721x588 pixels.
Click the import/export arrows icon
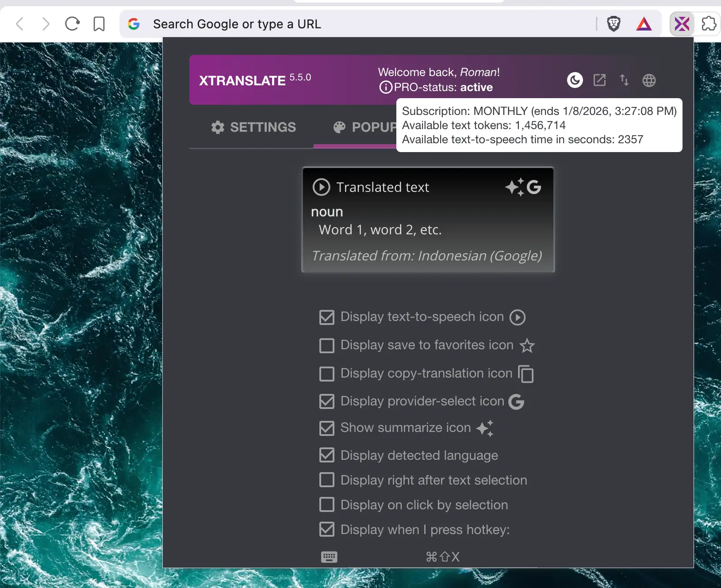(x=624, y=80)
